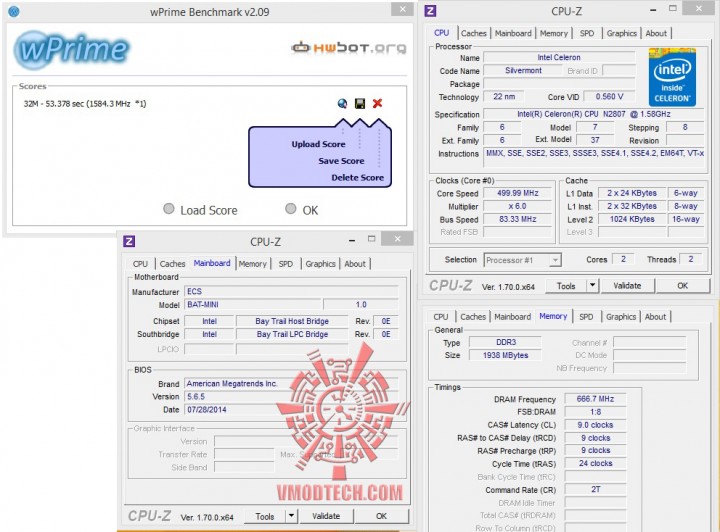
Task: Click Save Score in tooltip bubble
Action: click(x=341, y=161)
